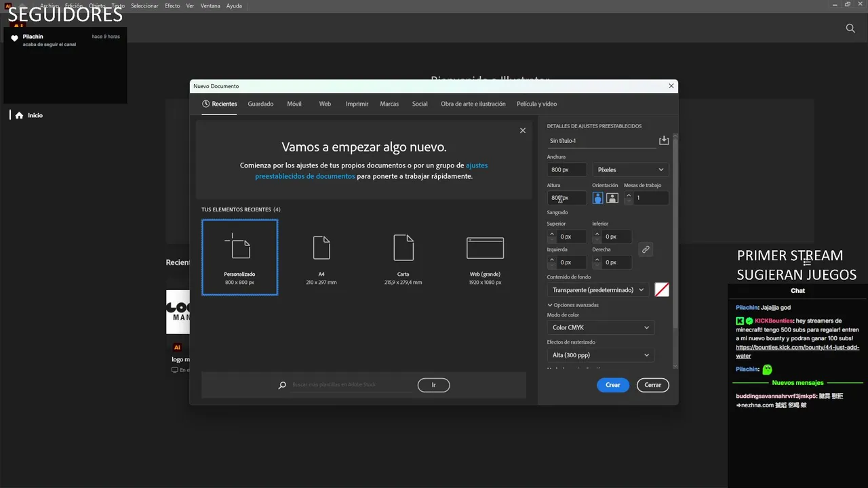Toggle the bleed link chain icon
The image size is (868, 488).
pyautogui.click(x=646, y=249)
